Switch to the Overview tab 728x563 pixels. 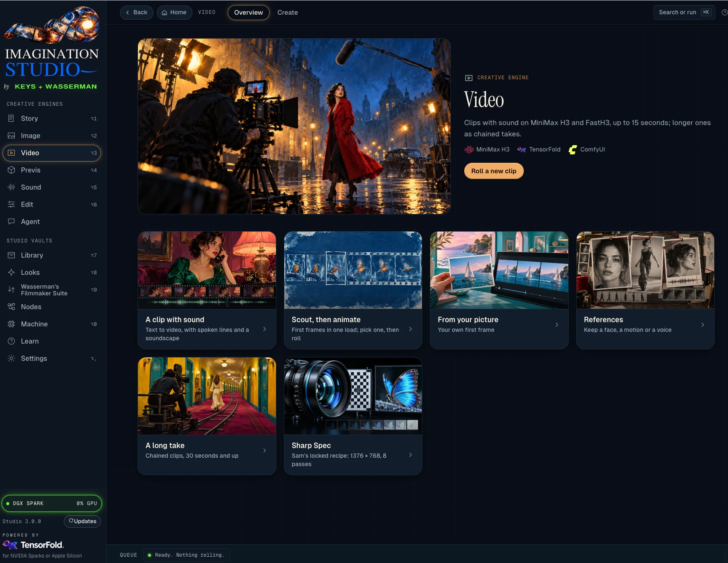[x=248, y=13]
